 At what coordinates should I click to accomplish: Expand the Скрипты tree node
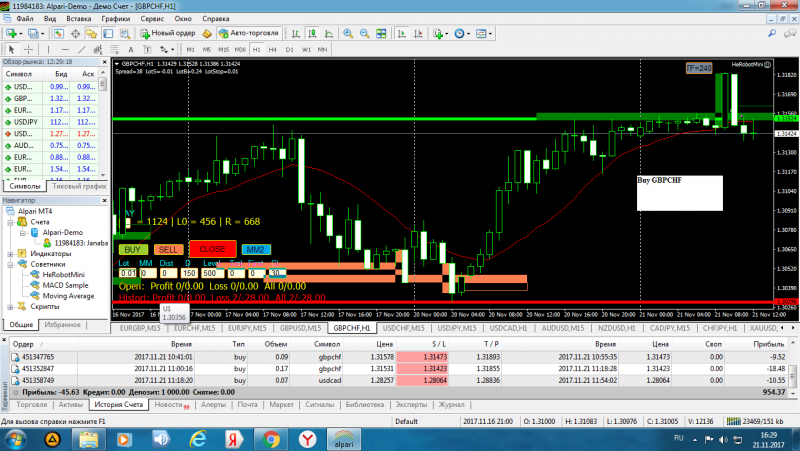(x=10, y=307)
